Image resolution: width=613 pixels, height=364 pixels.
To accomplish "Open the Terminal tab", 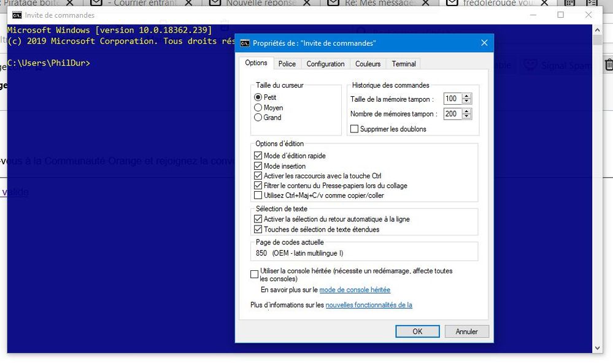I will point(404,64).
